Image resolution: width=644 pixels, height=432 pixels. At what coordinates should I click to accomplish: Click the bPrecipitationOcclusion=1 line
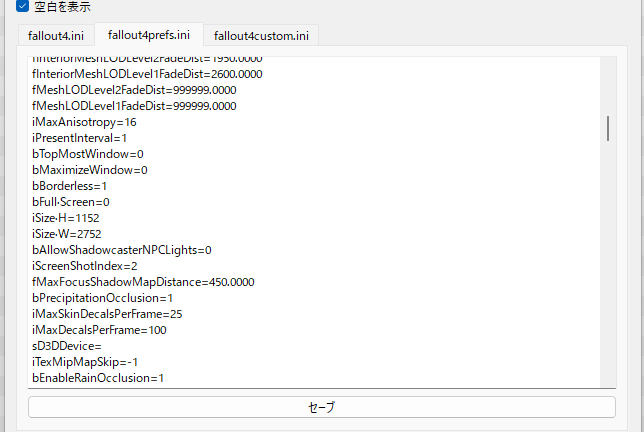tap(102, 298)
